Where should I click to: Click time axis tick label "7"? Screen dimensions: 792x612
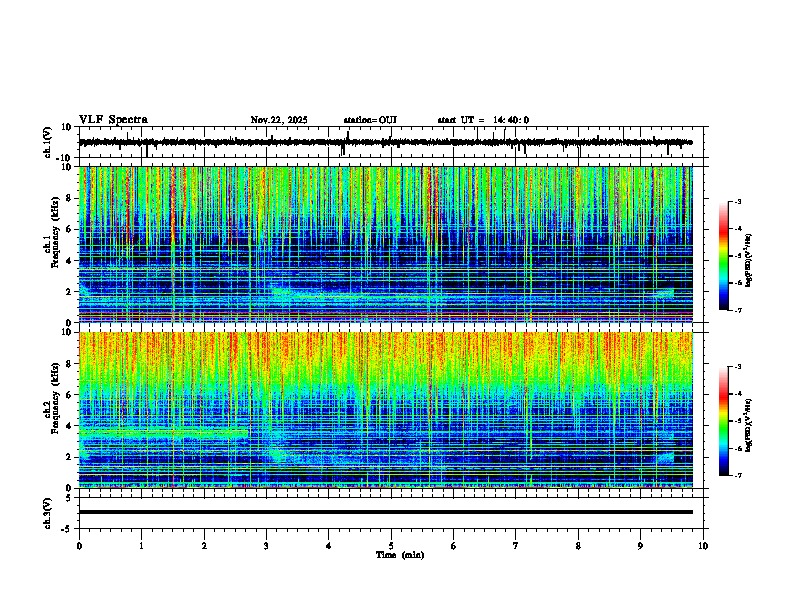516,546
